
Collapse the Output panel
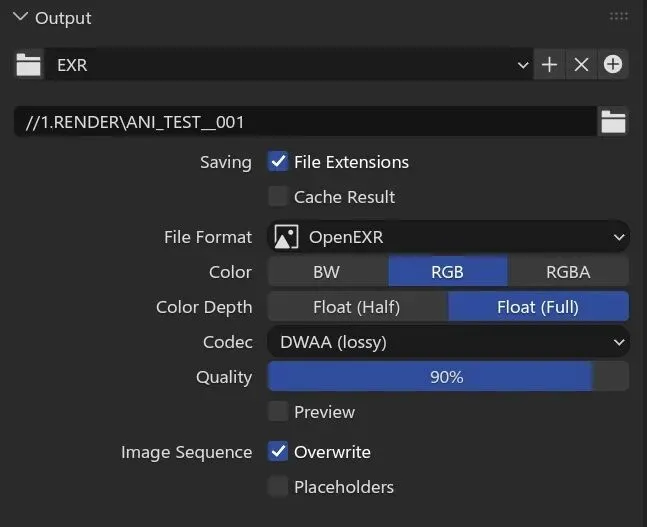click(x=20, y=17)
